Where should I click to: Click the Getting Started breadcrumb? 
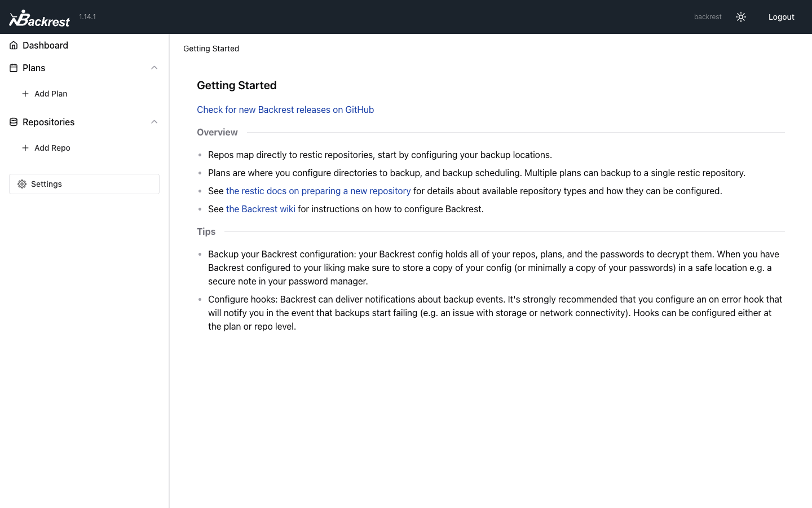211,49
